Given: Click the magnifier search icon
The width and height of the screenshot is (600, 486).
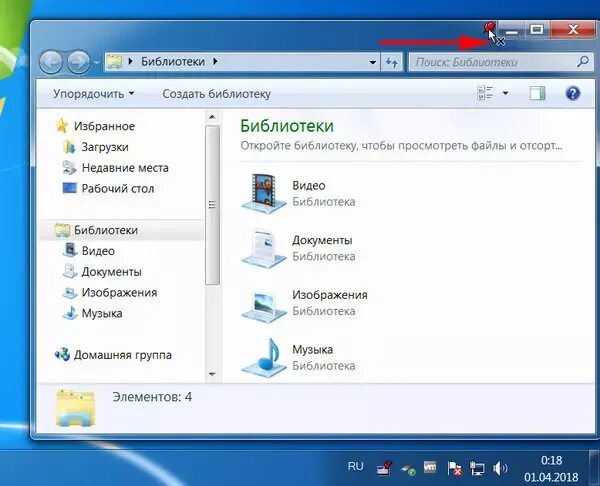Looking at the screenshot, I should [x=583, y=61].
